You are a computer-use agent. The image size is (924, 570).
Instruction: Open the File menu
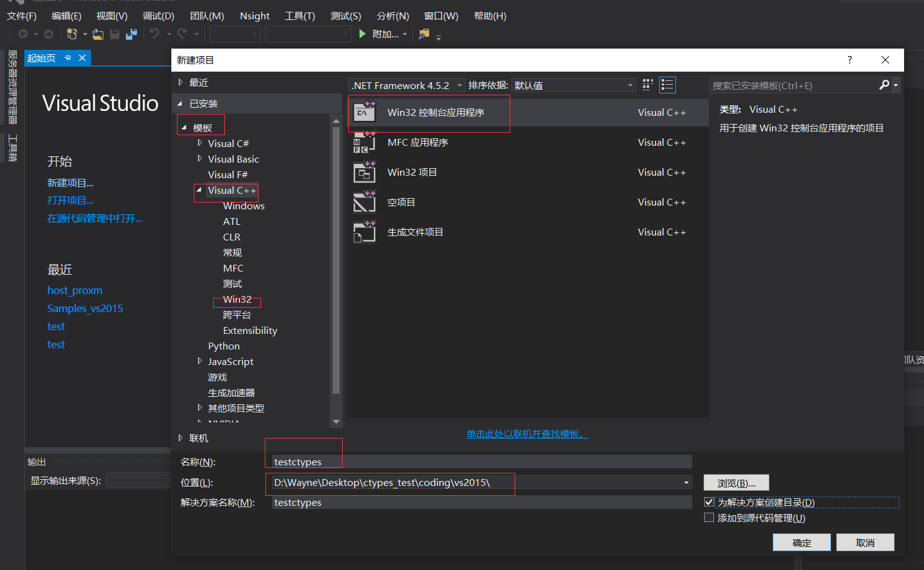click(22, 16)
